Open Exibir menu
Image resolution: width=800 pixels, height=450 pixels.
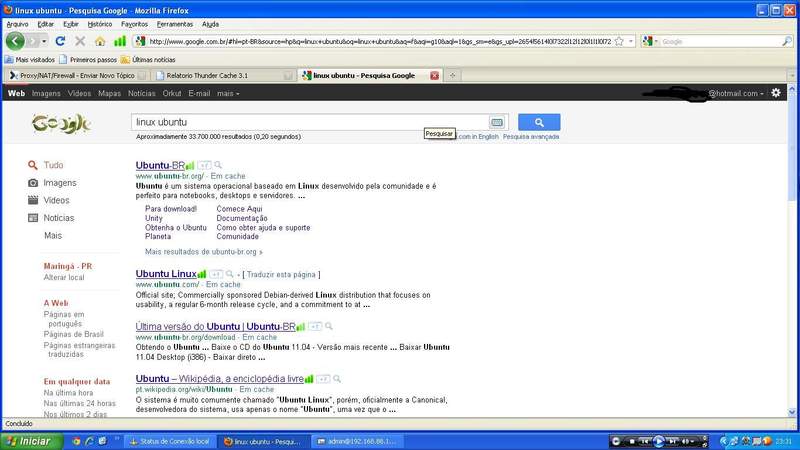(71, 24)
